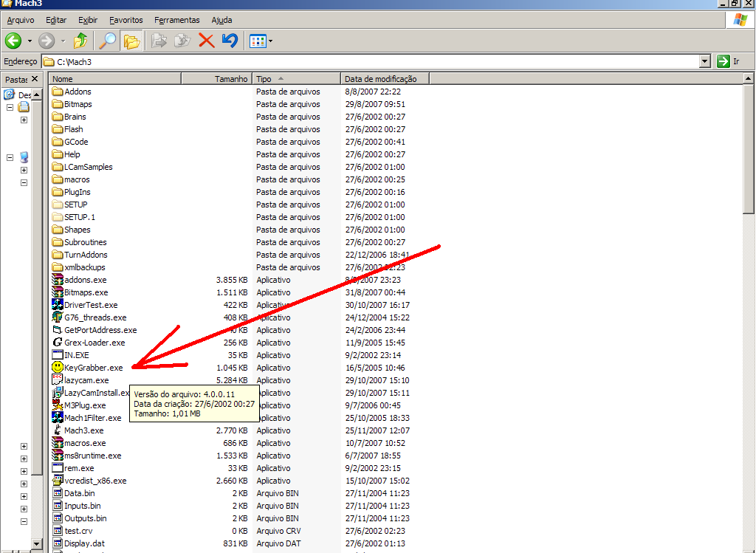Select the KeyGrabber.exe smiley icon
The image size is (756, 553).
[58, 368]
